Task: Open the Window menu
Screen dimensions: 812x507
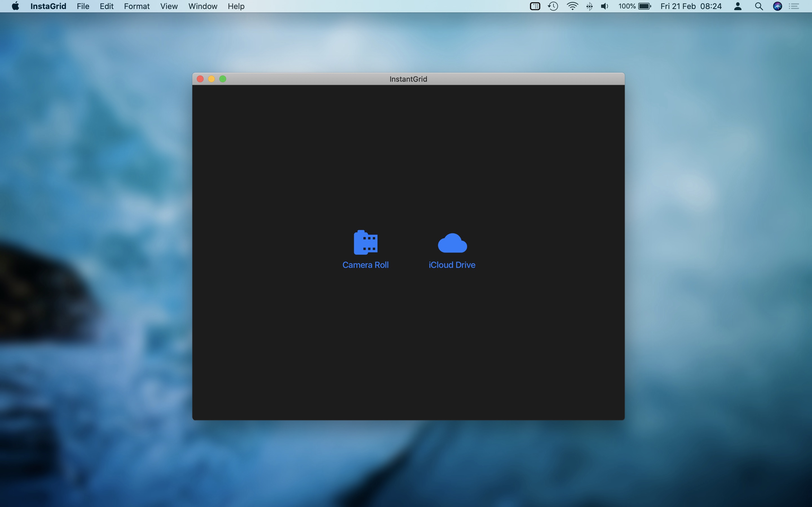Action: pyautogui.click(x=203, y=6)
